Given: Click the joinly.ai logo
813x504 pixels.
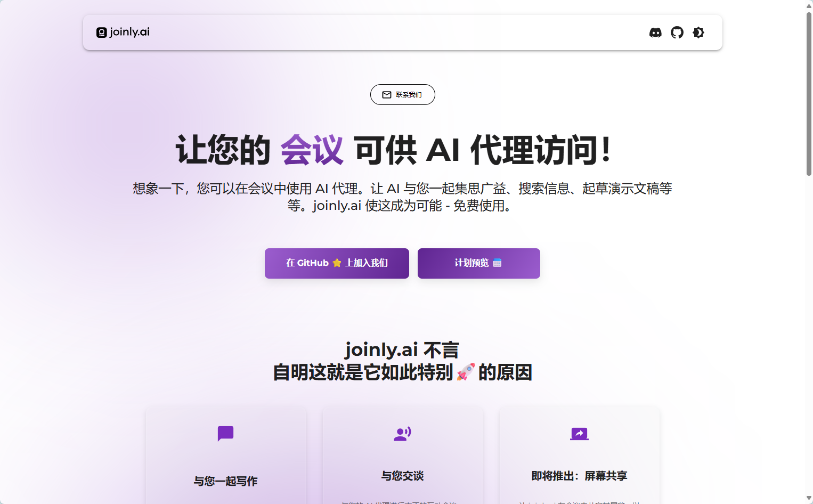Looking at the screenshot, I should point(123,32).
